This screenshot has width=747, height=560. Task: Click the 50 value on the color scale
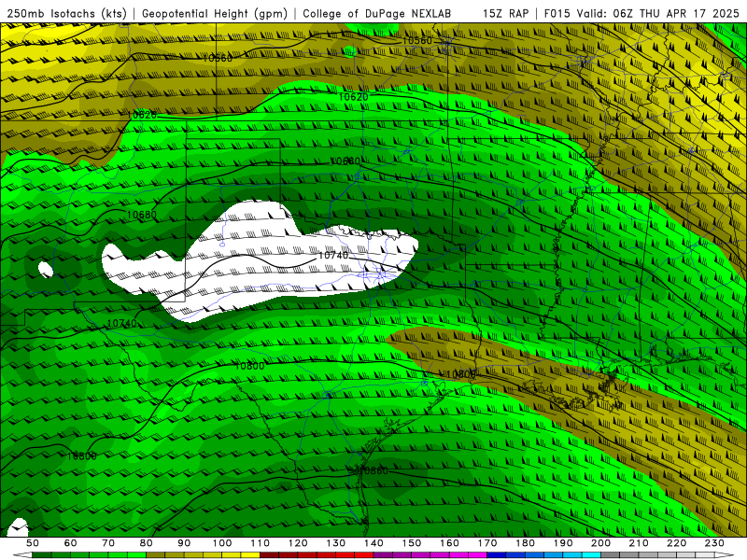pyautogui.click(x=33, y=543)
